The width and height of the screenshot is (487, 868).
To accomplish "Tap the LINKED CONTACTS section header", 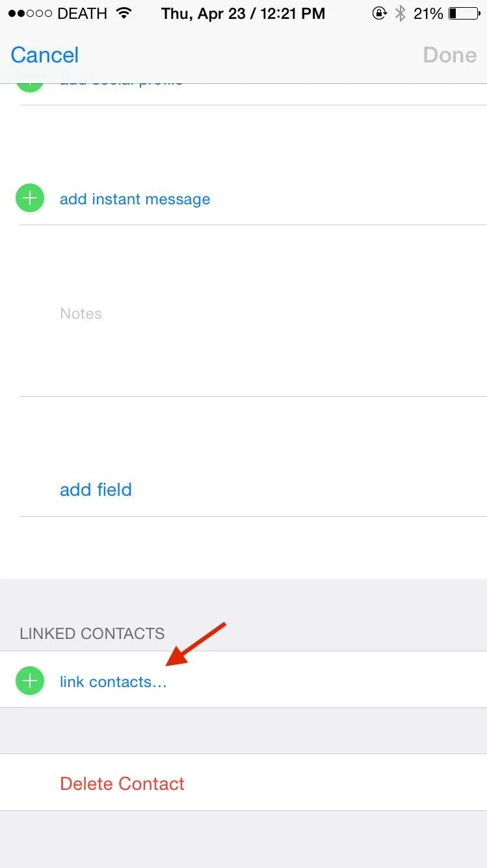I will 92,633.
